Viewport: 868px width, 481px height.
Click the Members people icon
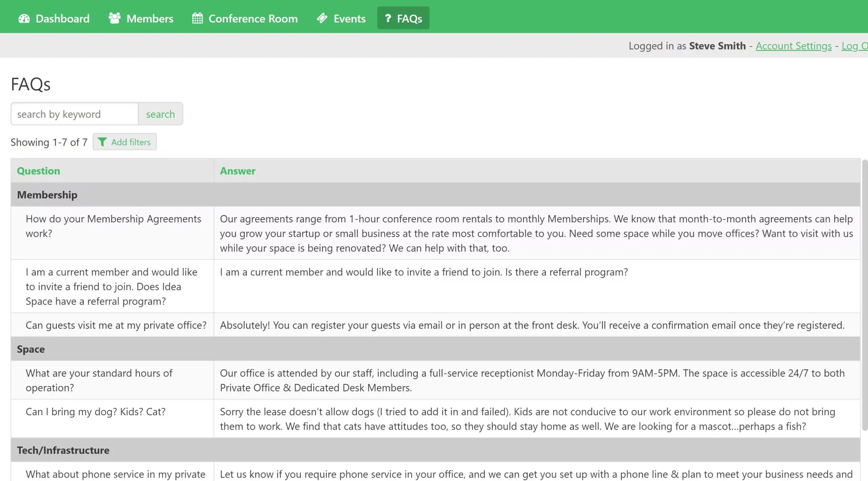pos(115,18)
